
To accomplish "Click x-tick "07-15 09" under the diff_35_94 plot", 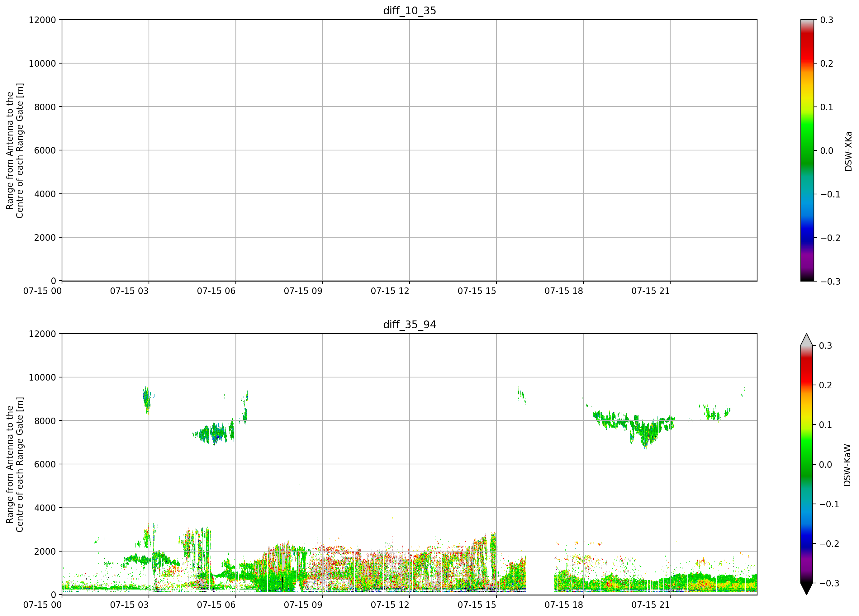I will point(303,605).
